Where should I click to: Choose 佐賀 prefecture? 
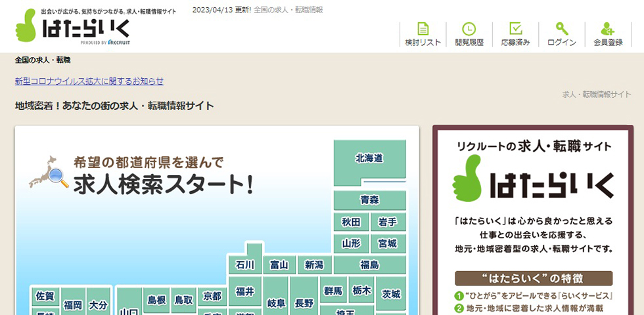[x=45, y=296]
